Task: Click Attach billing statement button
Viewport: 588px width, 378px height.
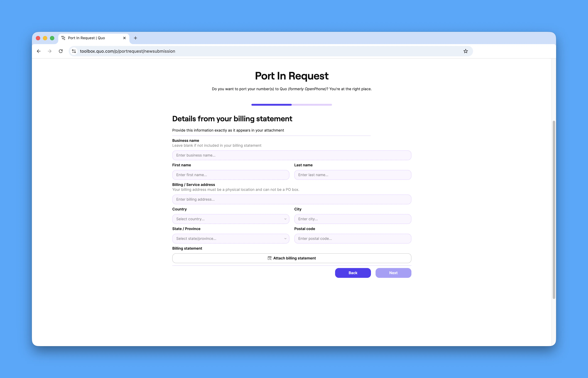Action: (x=292, y=258)
